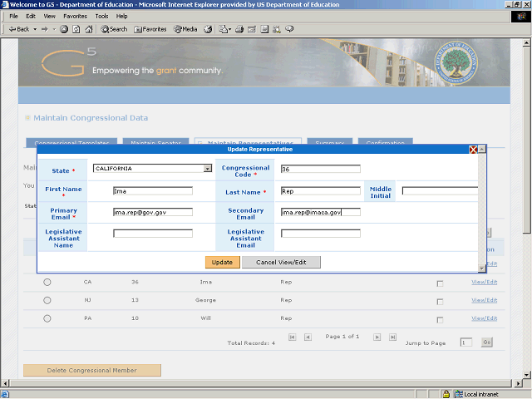Select the radio button for CA row
This screenshot has width=532, height=399.
point(47,283)
